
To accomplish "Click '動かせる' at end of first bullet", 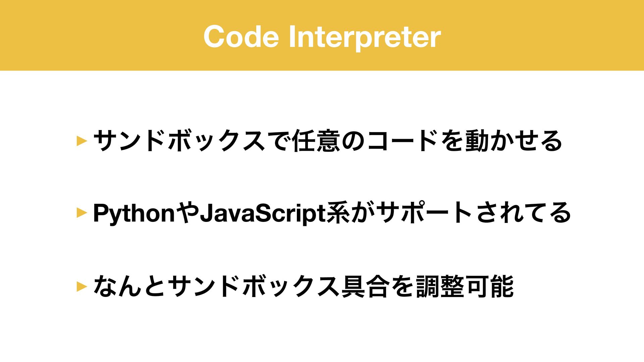I will pyautogui.click(x=514, y=141).
